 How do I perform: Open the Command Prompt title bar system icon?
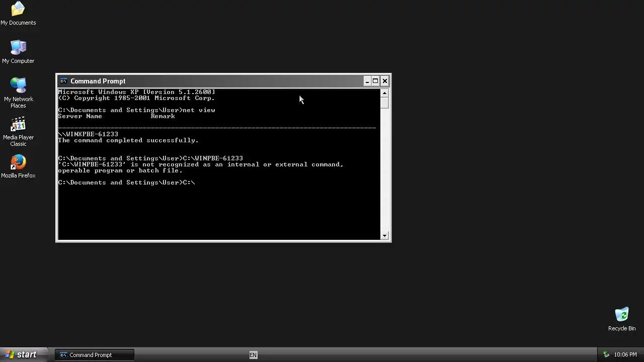click(63, 81)
